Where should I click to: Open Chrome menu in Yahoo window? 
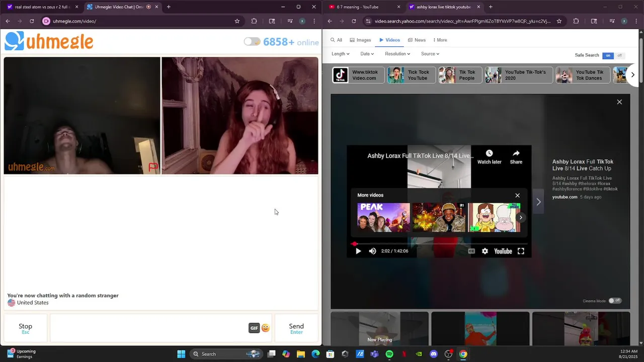pyautogui.click(x=636, y=21)
